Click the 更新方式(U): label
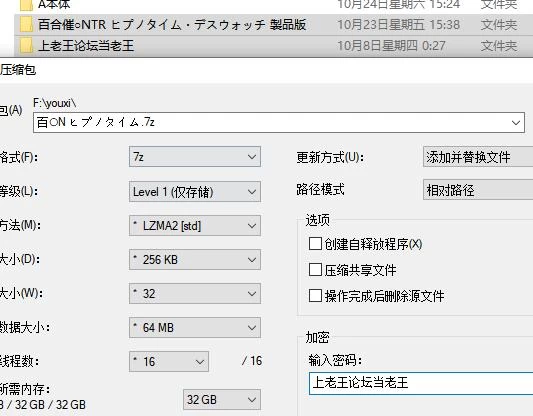Image resolution: width=533 pixels, height=416 pixels. [330, 157]
